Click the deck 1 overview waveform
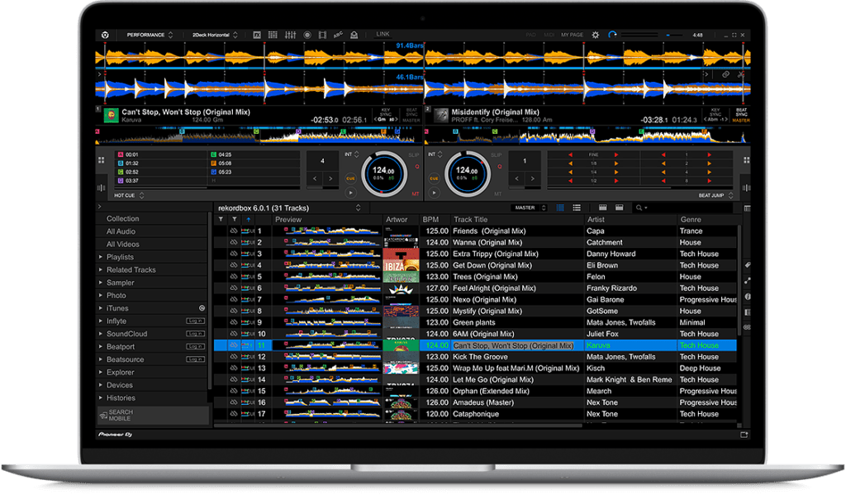This screenshot has height=504, width=846. point(259,136)
